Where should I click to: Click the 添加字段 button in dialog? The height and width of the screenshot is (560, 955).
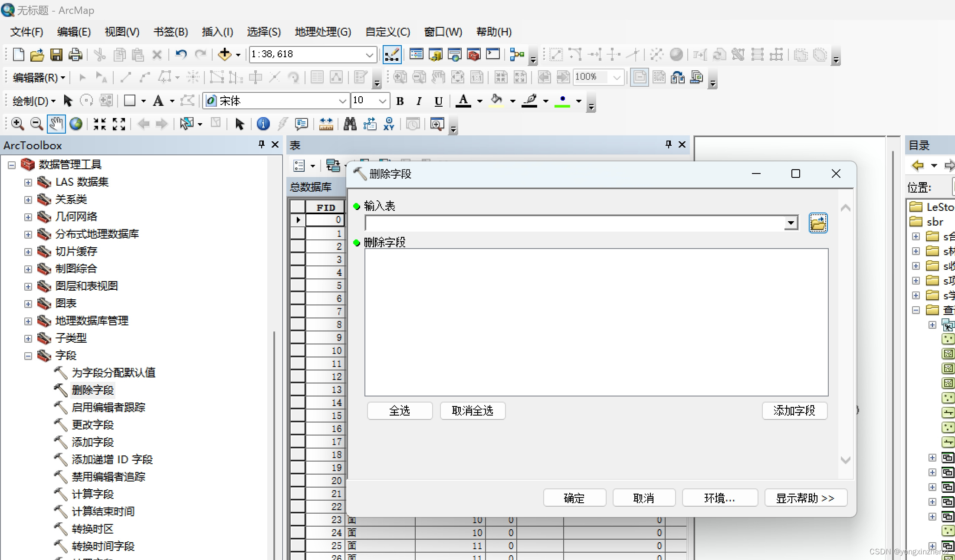[794, 410]
